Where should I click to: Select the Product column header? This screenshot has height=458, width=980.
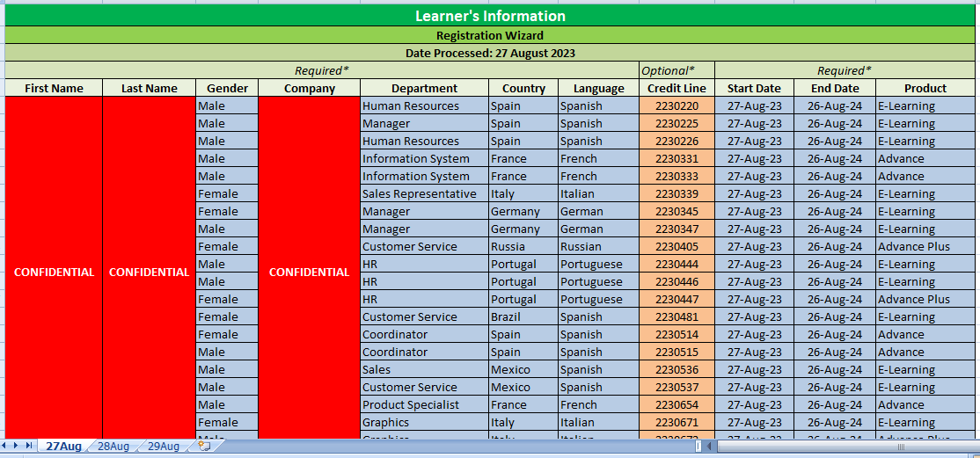point(925,88)
